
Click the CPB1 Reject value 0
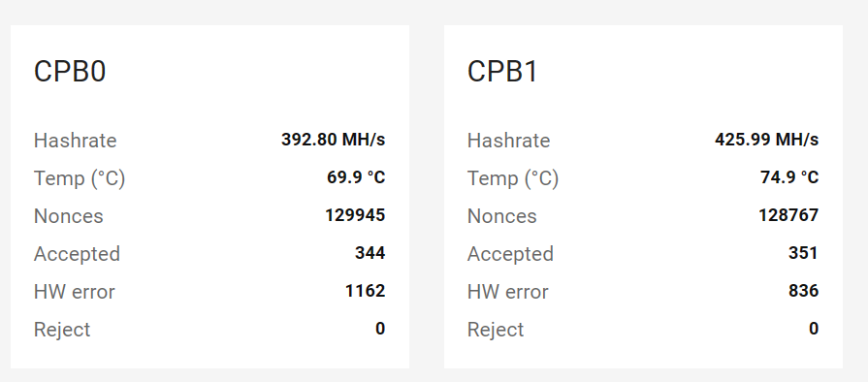pyautogui.click(x=813, y=329)
